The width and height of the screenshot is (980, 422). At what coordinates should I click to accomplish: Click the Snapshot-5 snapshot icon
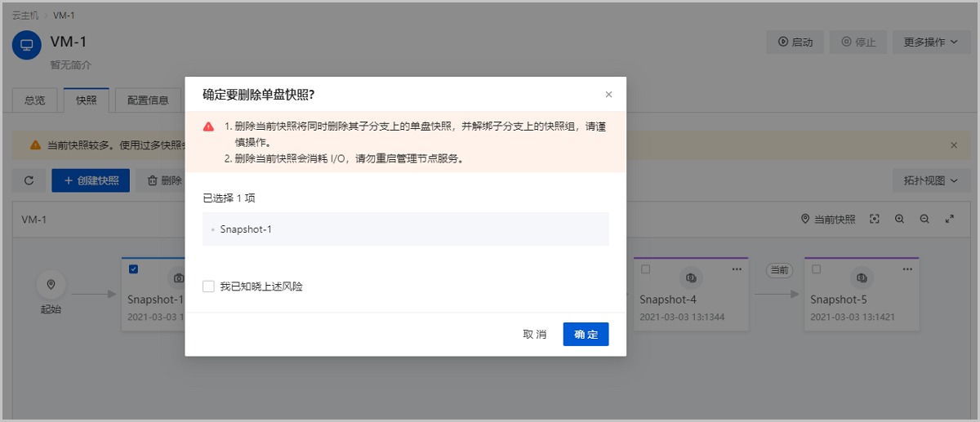[x=861, y=278]
